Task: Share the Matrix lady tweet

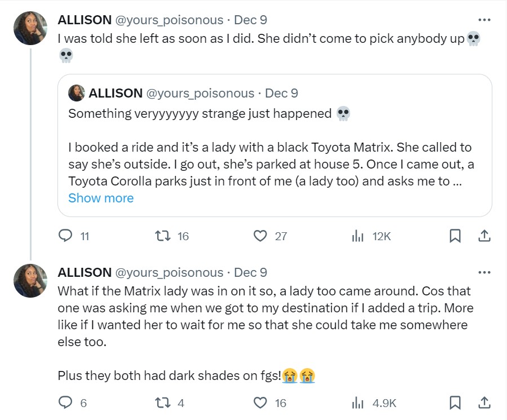Action: (x=484, y=403)
